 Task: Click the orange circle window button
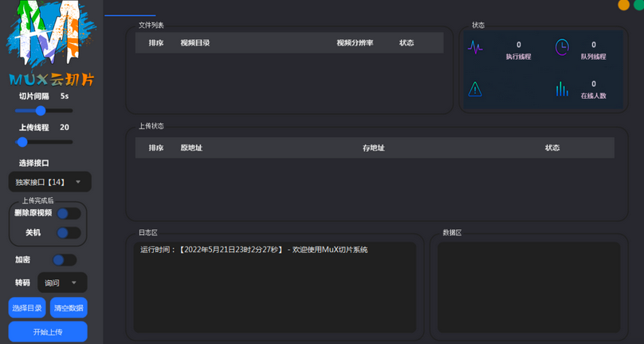coord(623,5)
